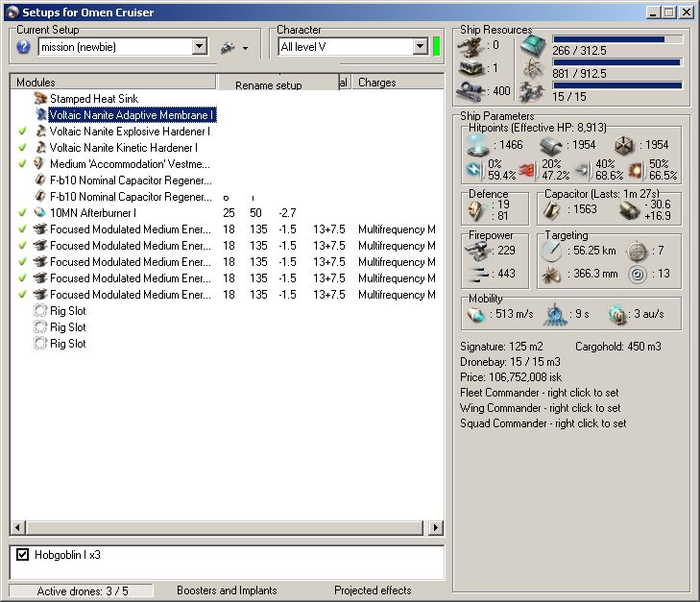700x602 pixels.
Task: Click the blue help question mark icon
Action: (24, 47)
